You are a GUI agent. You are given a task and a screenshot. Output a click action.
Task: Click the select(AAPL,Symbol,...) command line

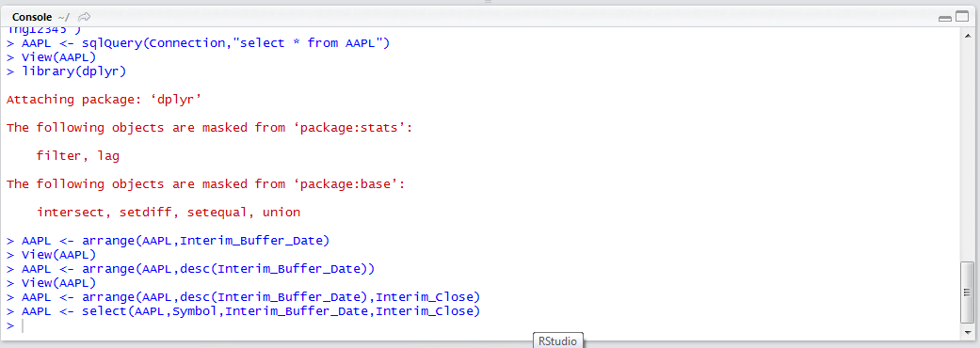(243, 310)
